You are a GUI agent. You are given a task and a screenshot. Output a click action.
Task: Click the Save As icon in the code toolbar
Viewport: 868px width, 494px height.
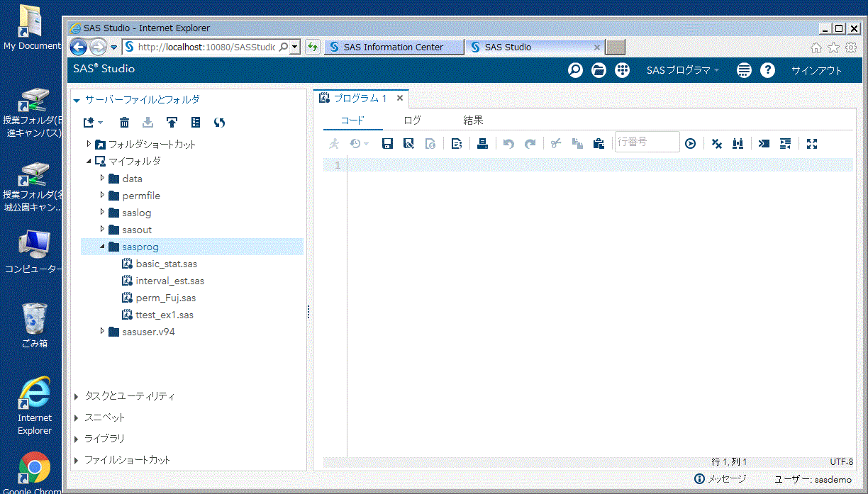click(x=408, y=143)
